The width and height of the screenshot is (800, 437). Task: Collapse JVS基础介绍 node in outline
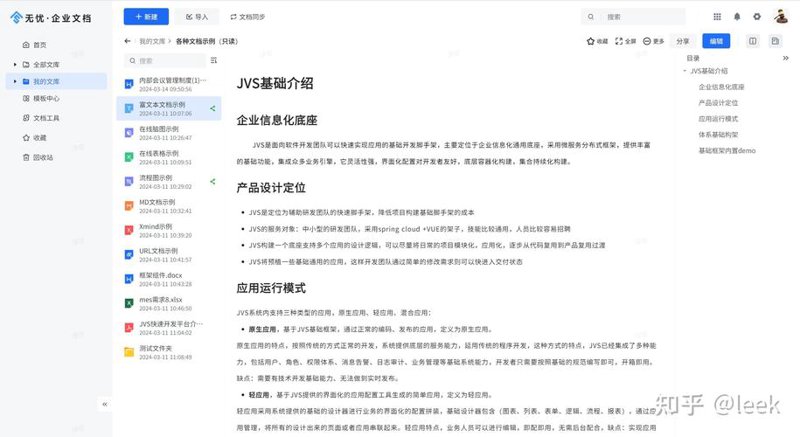click(685, 71)
